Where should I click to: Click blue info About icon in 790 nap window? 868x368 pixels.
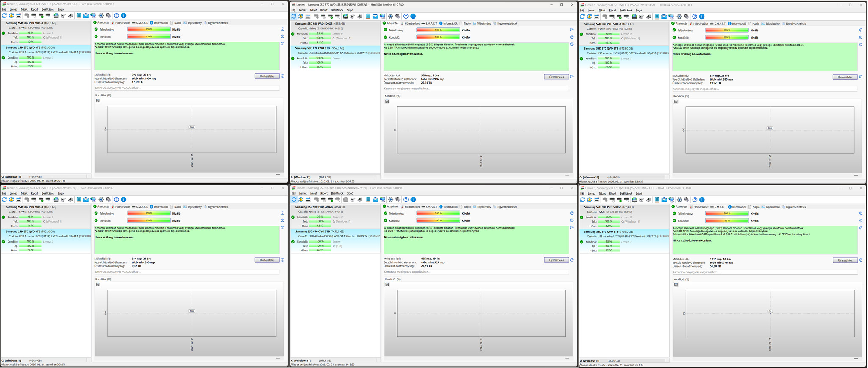coord(124,16)
